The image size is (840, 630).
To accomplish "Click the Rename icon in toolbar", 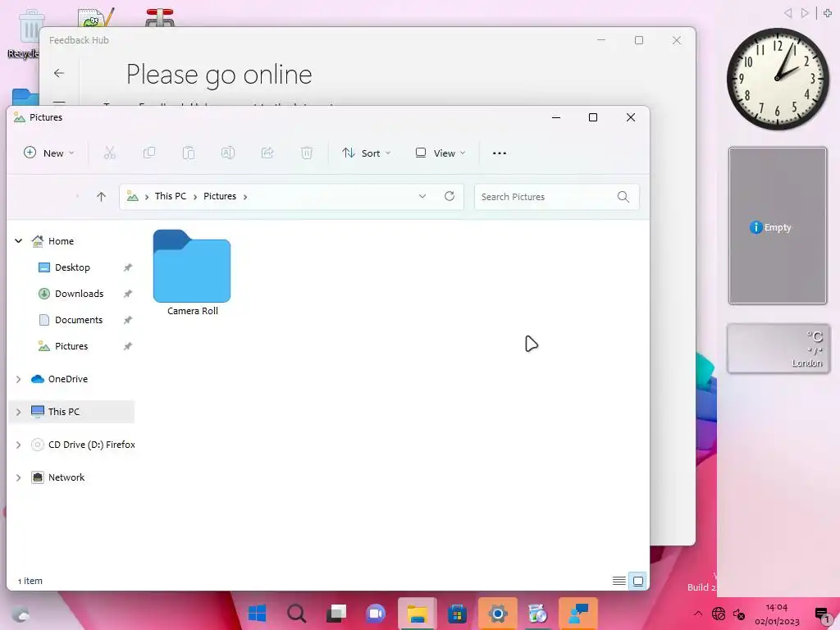I will click(x=228, y=153).
